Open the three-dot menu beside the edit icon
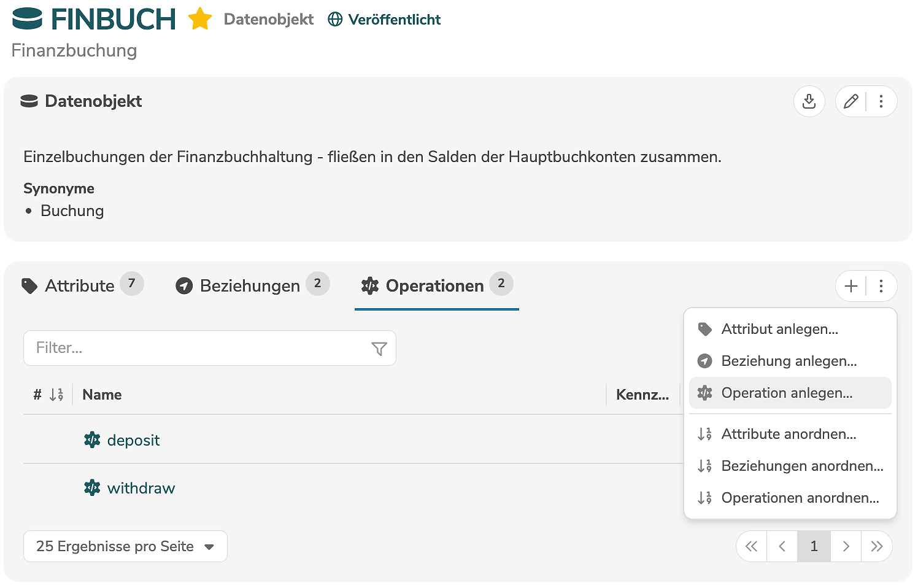The image size is (918, 588). [x=882, y=101]
